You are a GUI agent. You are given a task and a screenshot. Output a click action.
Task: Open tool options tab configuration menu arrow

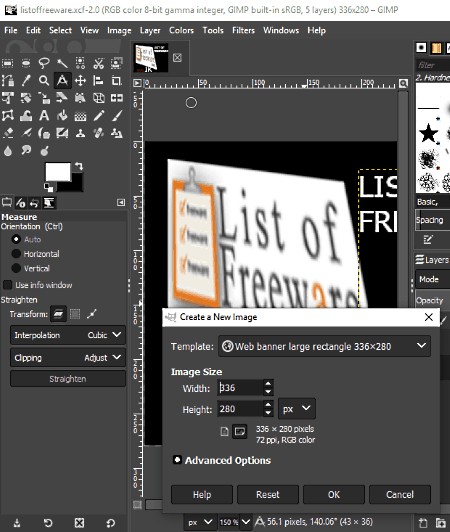point(121,203)
